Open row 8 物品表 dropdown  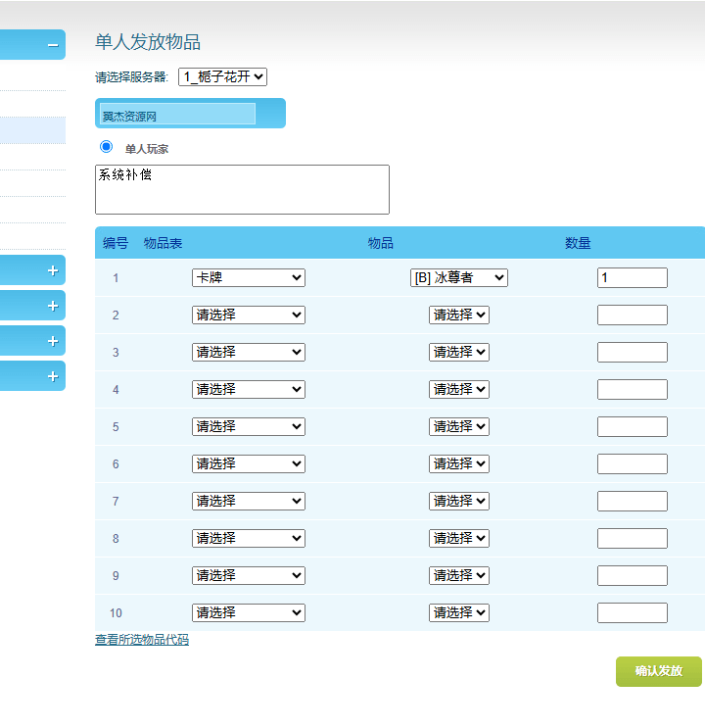[x=249, y=538]
